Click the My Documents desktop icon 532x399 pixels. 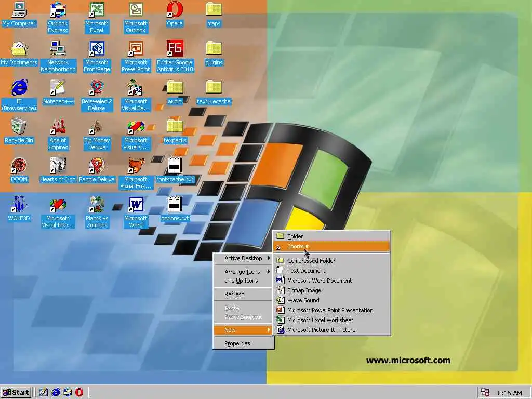point(19,54)
